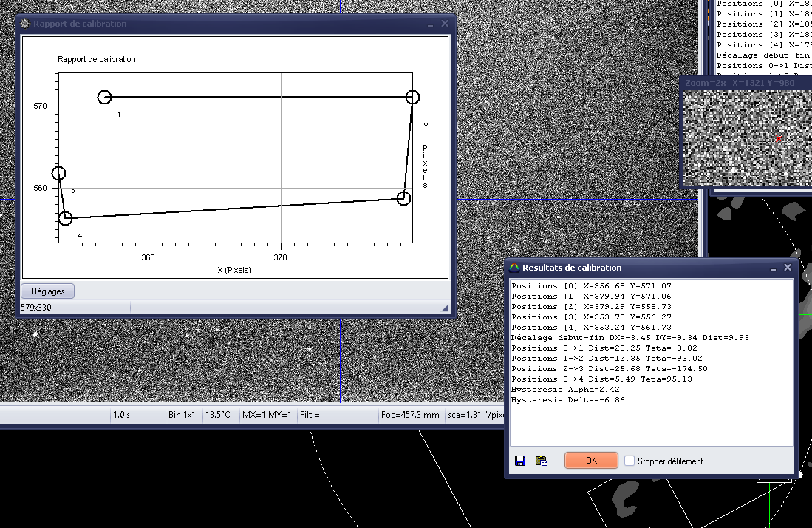Enable the Stopper défilement checkbox

point(630,461)
